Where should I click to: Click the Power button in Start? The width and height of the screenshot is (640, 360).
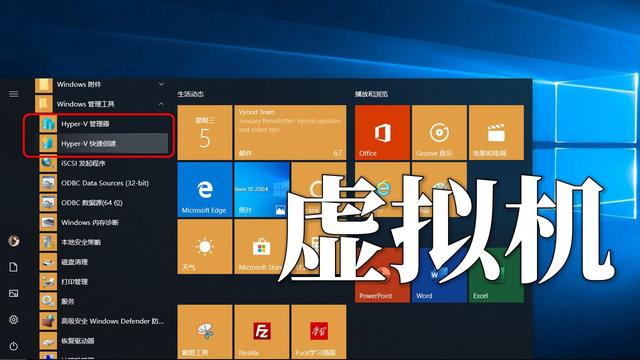(13, 346)
